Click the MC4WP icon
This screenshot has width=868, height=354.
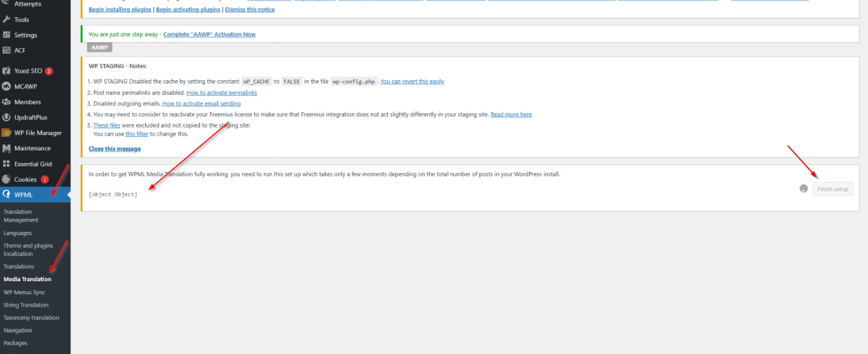(x=7, y=86)
